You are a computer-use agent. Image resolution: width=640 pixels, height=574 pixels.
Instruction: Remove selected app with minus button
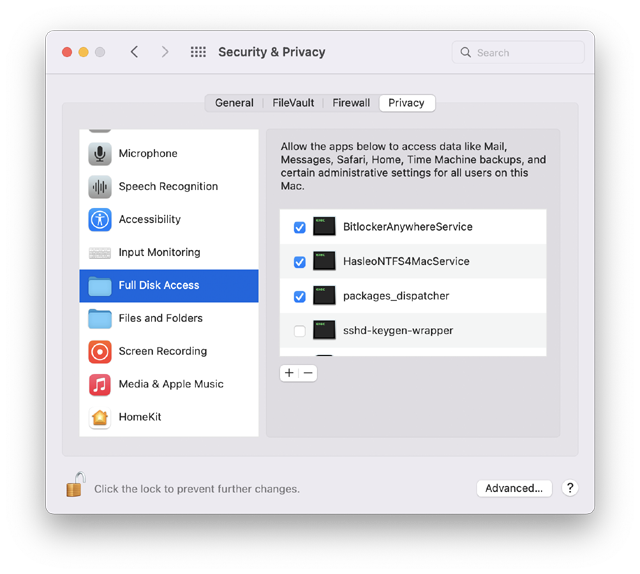[308, 373]
